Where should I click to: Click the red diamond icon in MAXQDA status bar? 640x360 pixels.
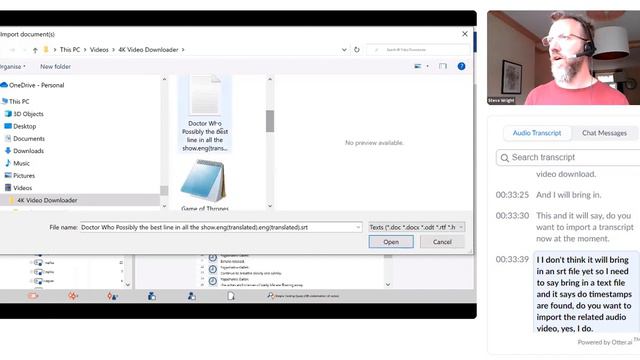[x=73, y=296]
